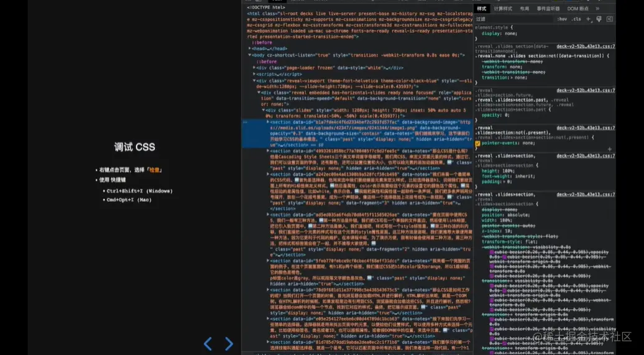
Task: Collapse the reveal-viewport div node
Action: click(254, 81)
